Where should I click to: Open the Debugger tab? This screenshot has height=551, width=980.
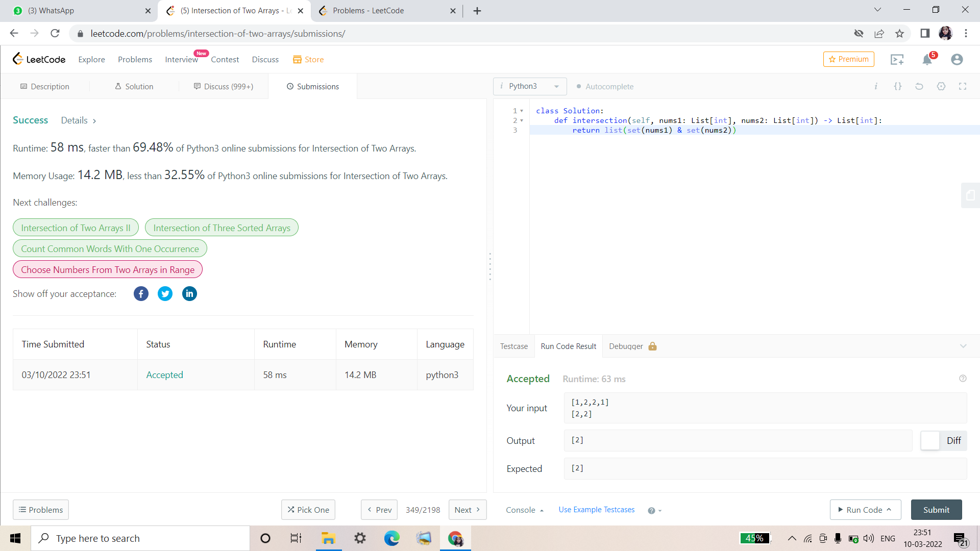(x=632, y=346)
